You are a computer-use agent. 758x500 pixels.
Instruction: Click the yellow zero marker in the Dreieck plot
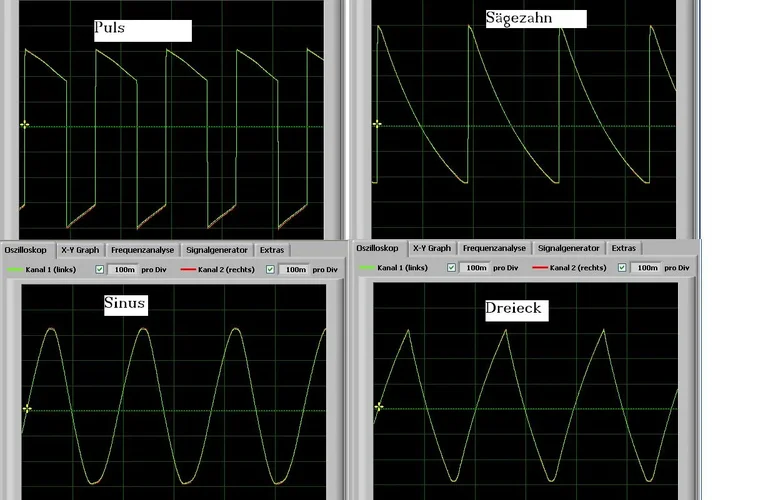pos(378,406)
